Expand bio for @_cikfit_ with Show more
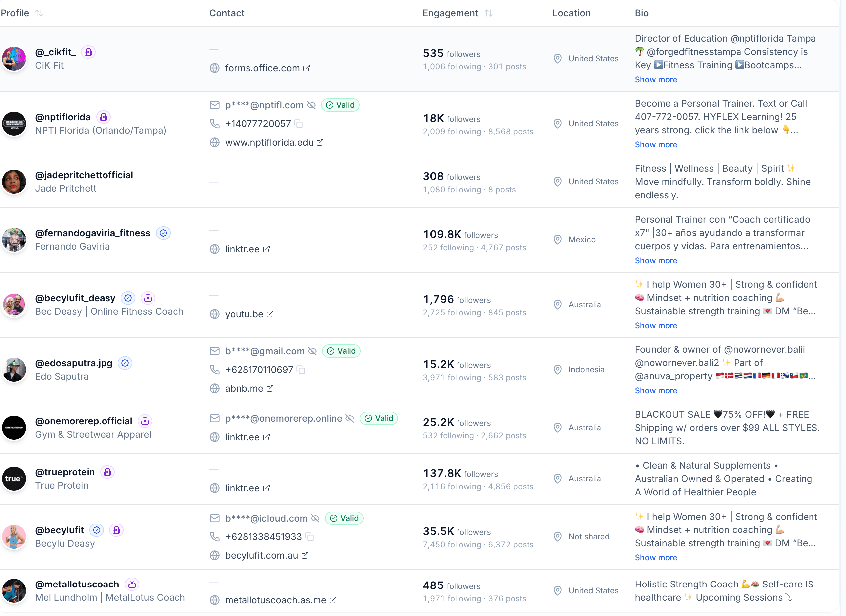The width and height of the screenshot is (846, 616). tap(656, 80)
